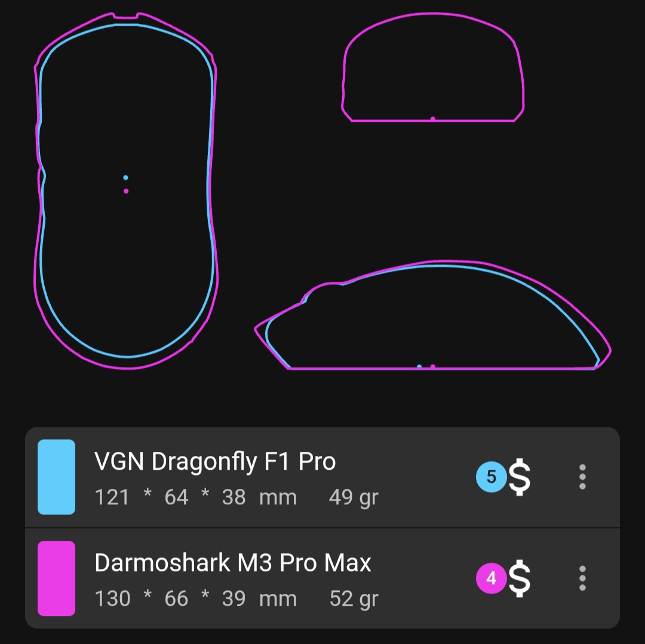Select the top-down mouse shape overlay

[x=126, y=190]
